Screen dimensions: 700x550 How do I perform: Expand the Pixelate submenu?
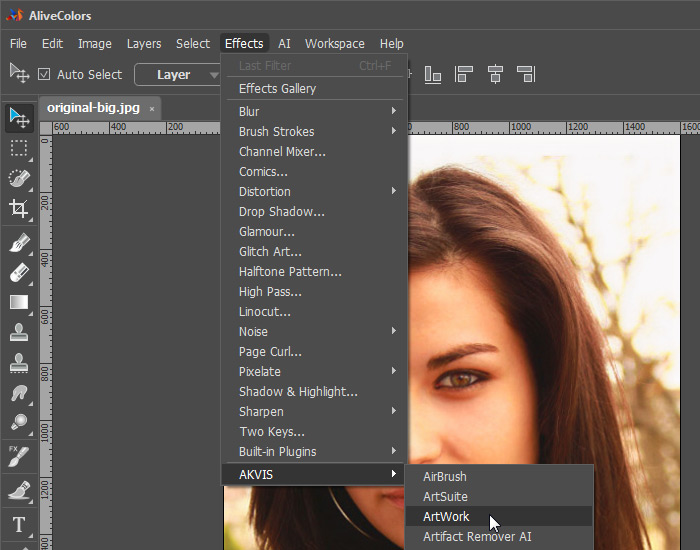tap(315, 371)
